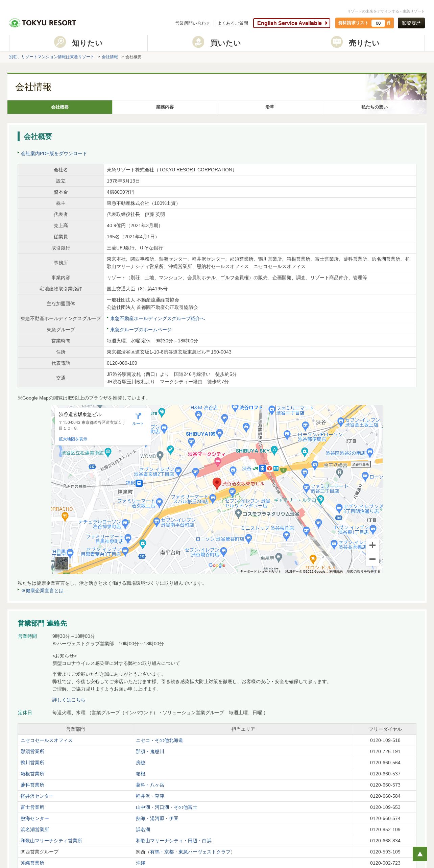Select the 会社概要 tab

60,107
